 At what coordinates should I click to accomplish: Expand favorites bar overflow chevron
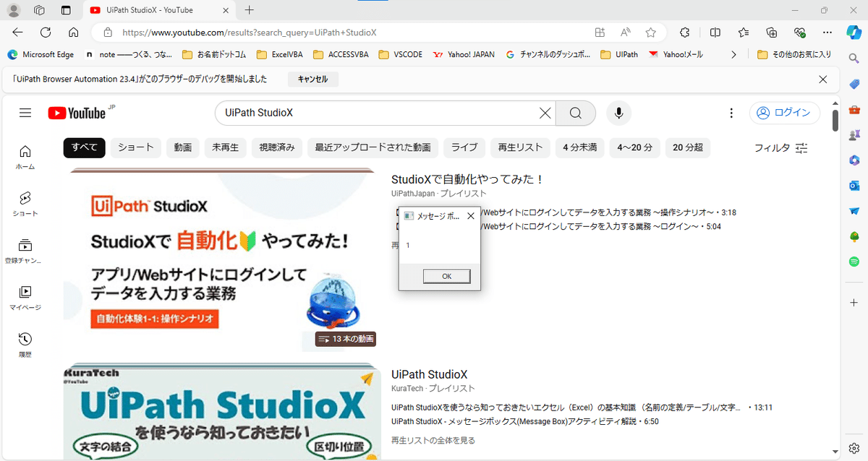click(734, 54)
